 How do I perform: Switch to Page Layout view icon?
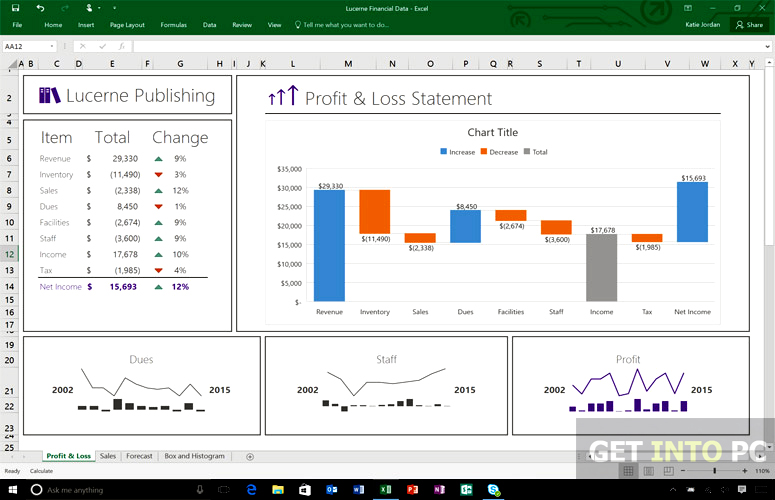(648, 471)
